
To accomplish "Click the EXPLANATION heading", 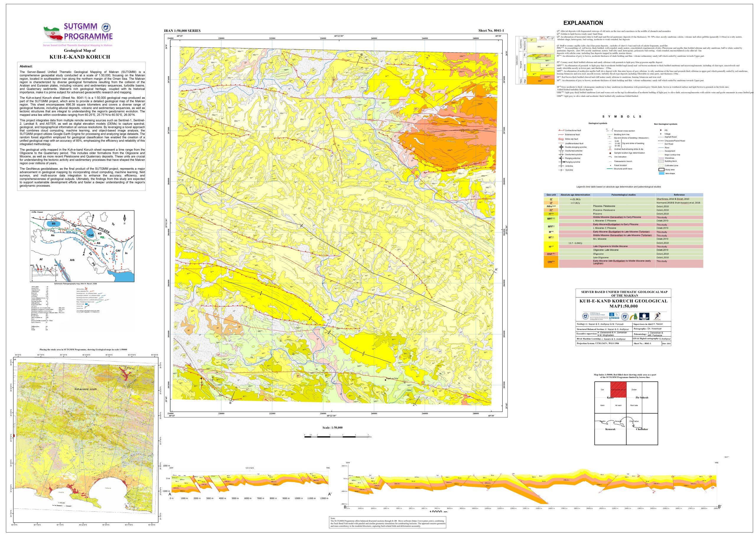I will click(583, 23).
